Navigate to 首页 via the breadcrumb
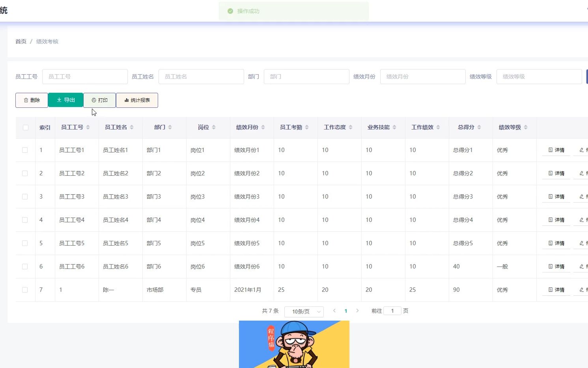The image size is (588, 368). point(21,41)
